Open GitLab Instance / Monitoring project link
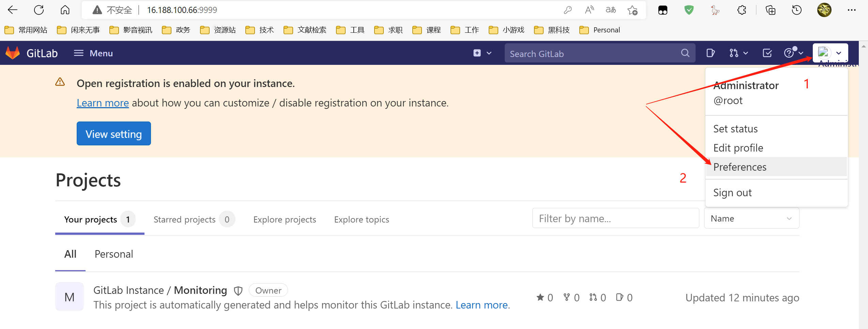Viewport: 868px width, 329px height. pos(160,290)
